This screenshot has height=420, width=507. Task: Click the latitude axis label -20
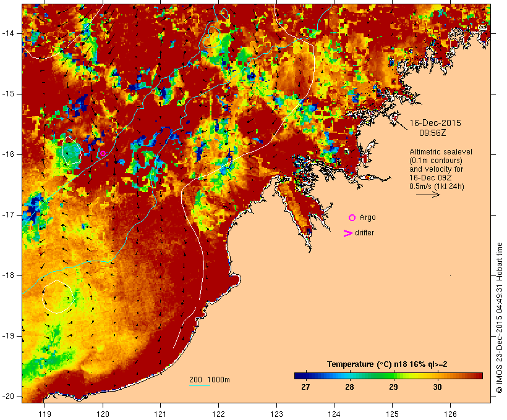click(7, 397)
